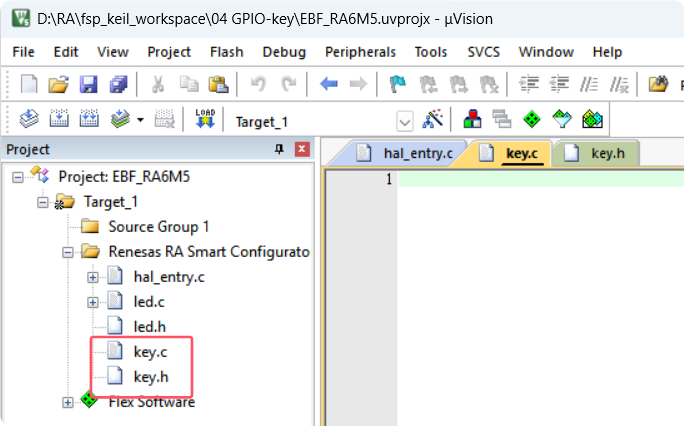
Task: Open Manage Run-Time Environment green diamond icon
Action: [532, 119]
